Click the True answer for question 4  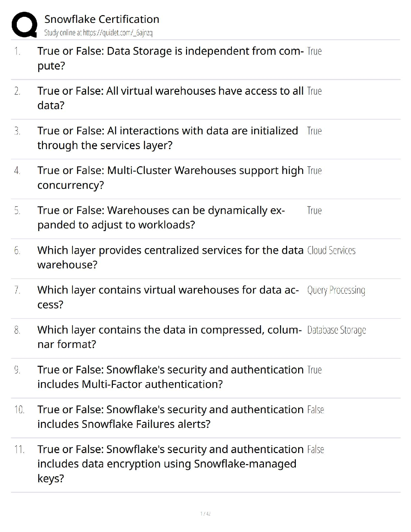[314, 171]
